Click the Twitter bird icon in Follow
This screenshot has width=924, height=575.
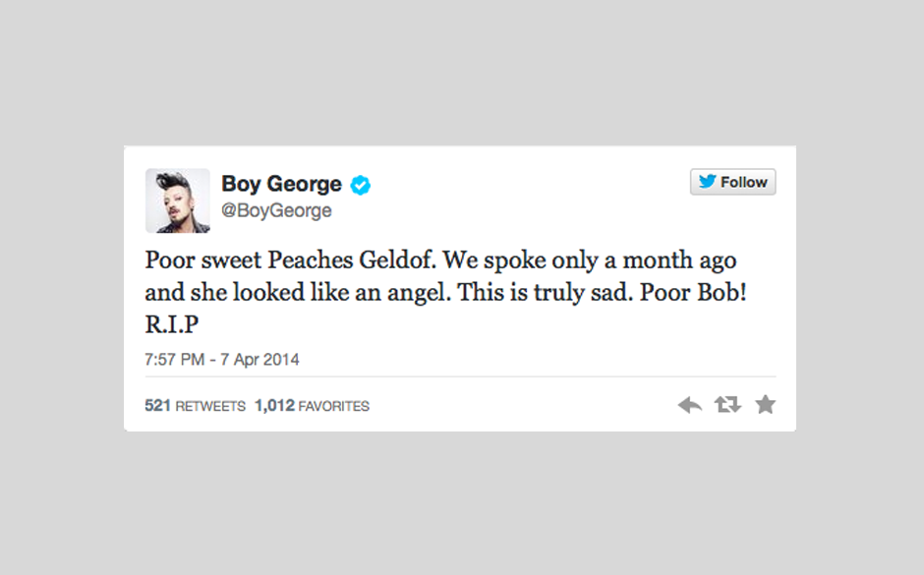(707, 182)
